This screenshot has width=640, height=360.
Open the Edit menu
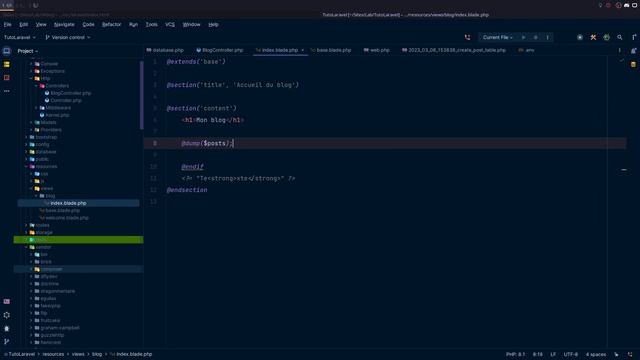[x=24, y=24]
